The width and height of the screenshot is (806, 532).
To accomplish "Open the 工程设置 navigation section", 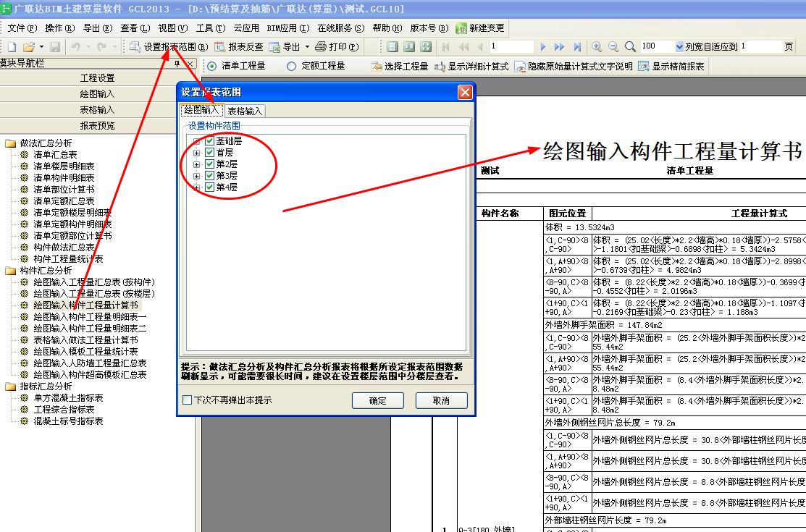I will coord(97,78).
